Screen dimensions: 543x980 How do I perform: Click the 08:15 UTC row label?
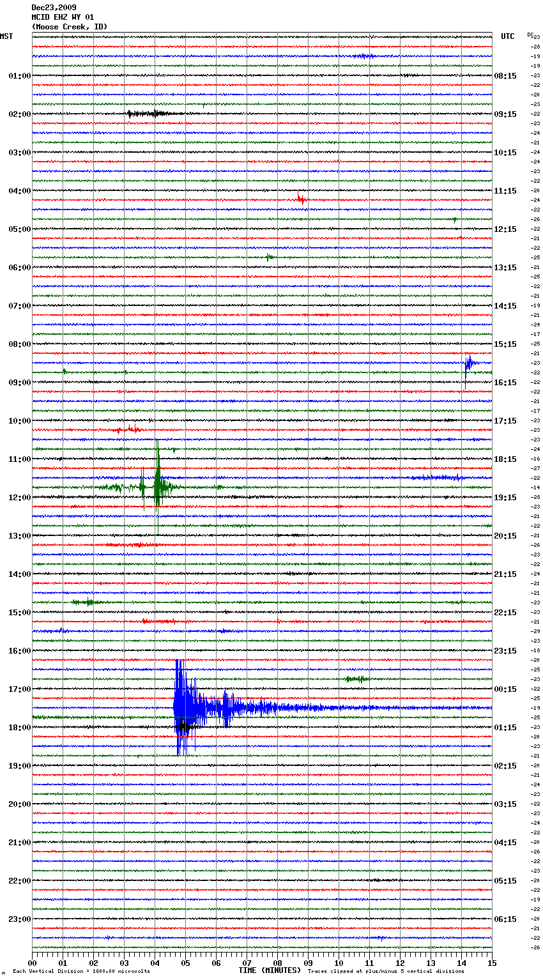tap(505, 76)
